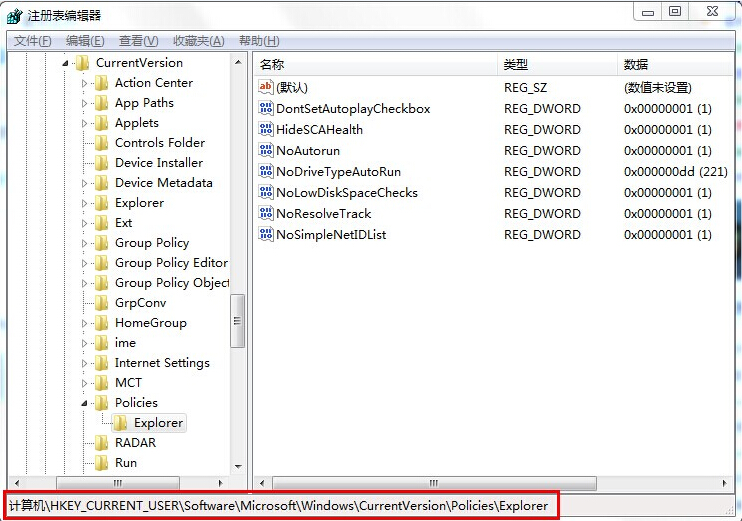The image size is (742, 521).
Task: Select the Device Metadata key
Action: point(163,183)
